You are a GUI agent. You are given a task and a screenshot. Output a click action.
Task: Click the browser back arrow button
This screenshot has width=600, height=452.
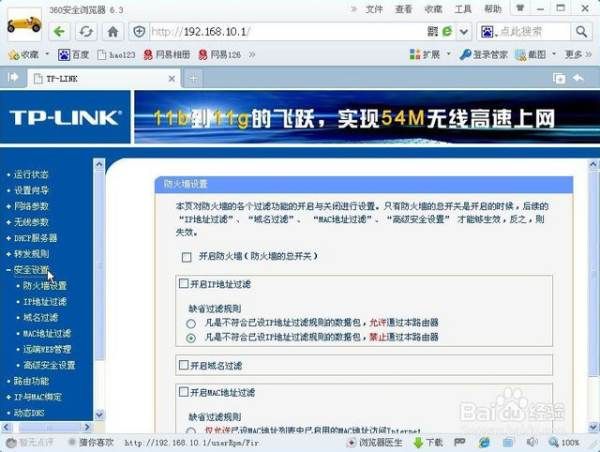point(59,32)
